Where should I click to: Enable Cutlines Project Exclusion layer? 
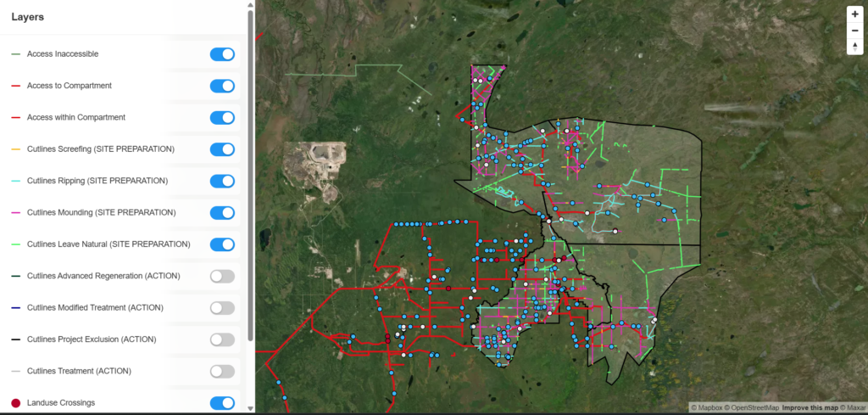click(222, 339)
